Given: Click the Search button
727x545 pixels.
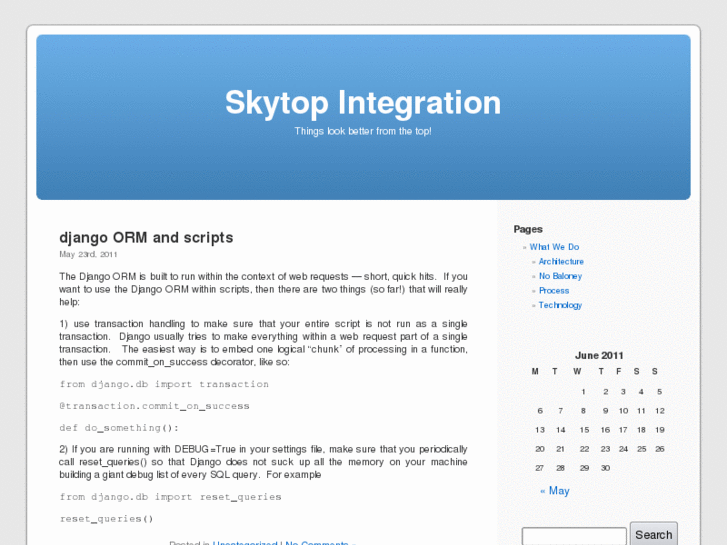Looking at the screenshot, I should click(x=653, y=534).
